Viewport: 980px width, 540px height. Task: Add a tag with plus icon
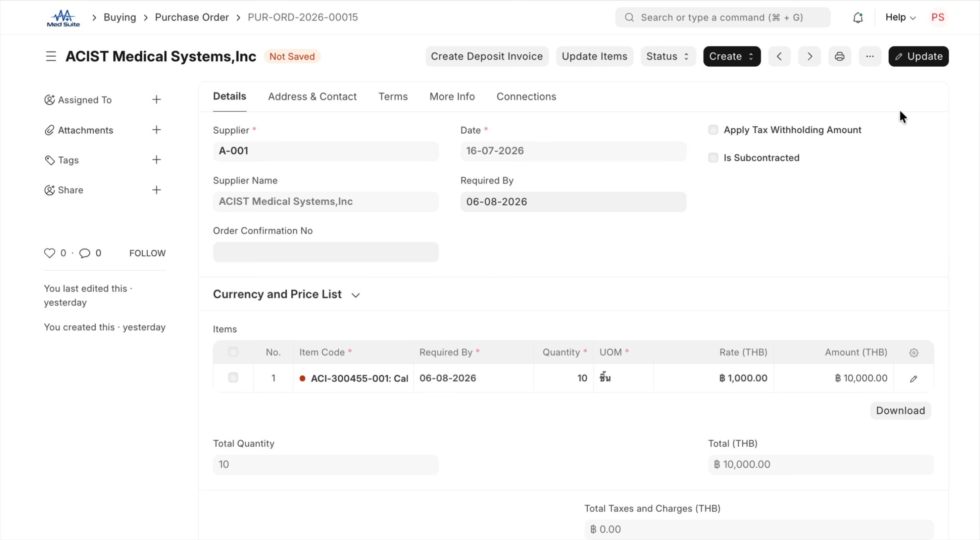point(156,160)
